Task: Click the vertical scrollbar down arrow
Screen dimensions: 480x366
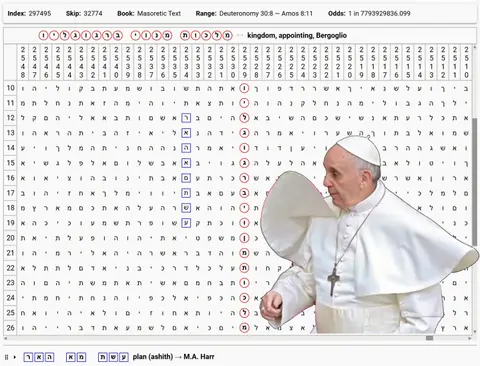Action: click(x=475, y=333)
